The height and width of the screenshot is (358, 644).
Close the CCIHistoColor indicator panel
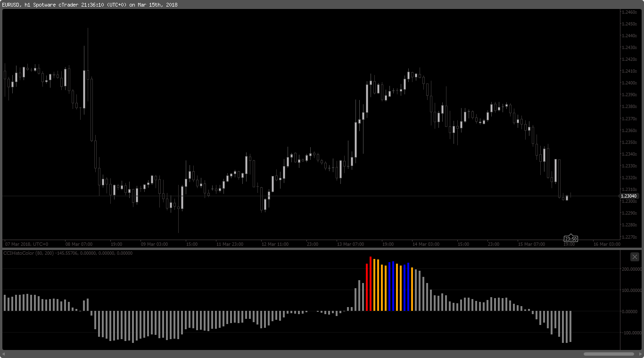coord(635,257)
